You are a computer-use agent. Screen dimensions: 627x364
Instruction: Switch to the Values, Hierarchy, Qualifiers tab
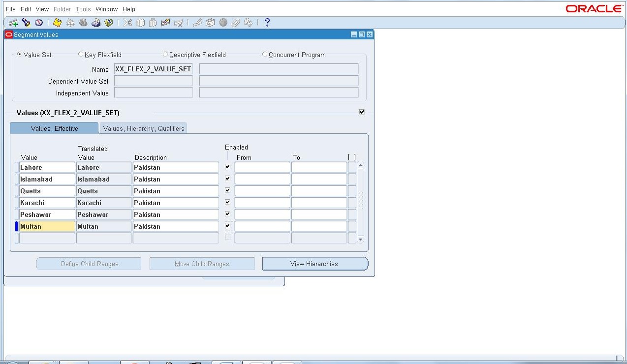(143, 127)
